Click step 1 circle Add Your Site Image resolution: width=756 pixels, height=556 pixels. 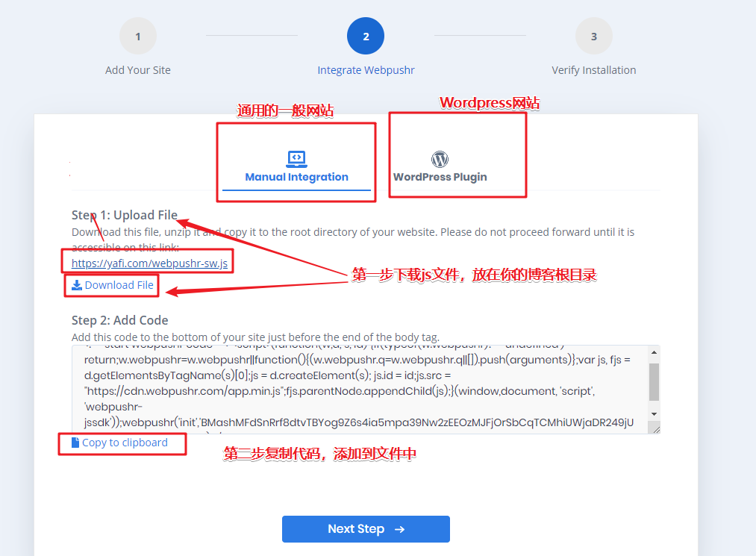click(138, 36)
